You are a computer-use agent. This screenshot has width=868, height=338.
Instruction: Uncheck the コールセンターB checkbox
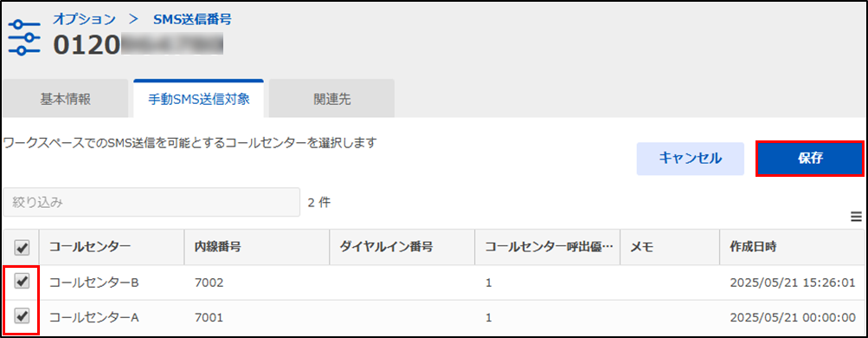click(x=21, y=282)
